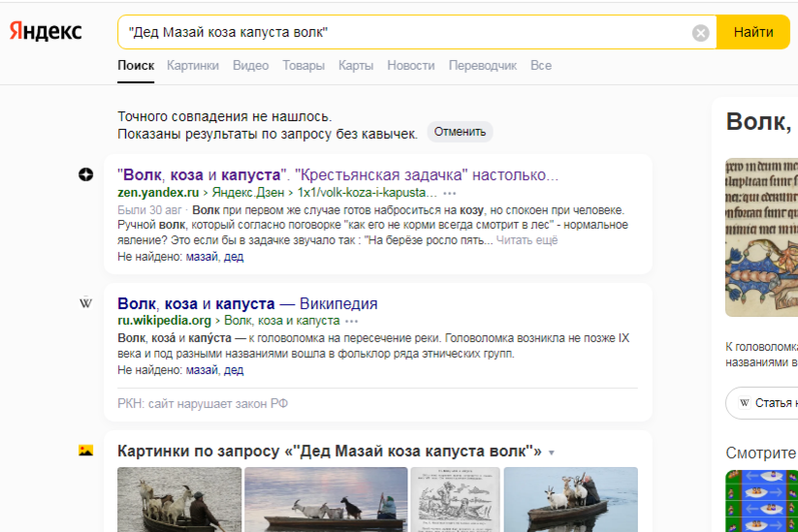Open the fourth image with white goats in a rowboat
The image size is (798, 532).
tap(570, 499)
